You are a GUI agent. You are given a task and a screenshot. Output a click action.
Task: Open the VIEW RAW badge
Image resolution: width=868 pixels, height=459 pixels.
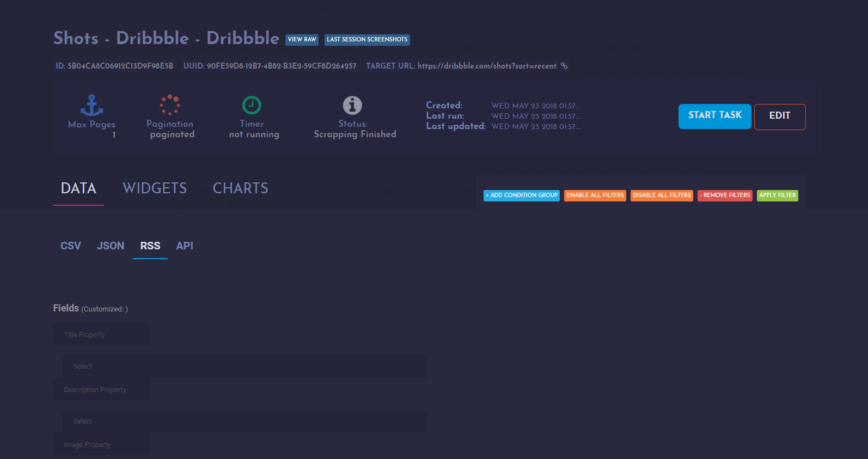[x=302, y=40]
